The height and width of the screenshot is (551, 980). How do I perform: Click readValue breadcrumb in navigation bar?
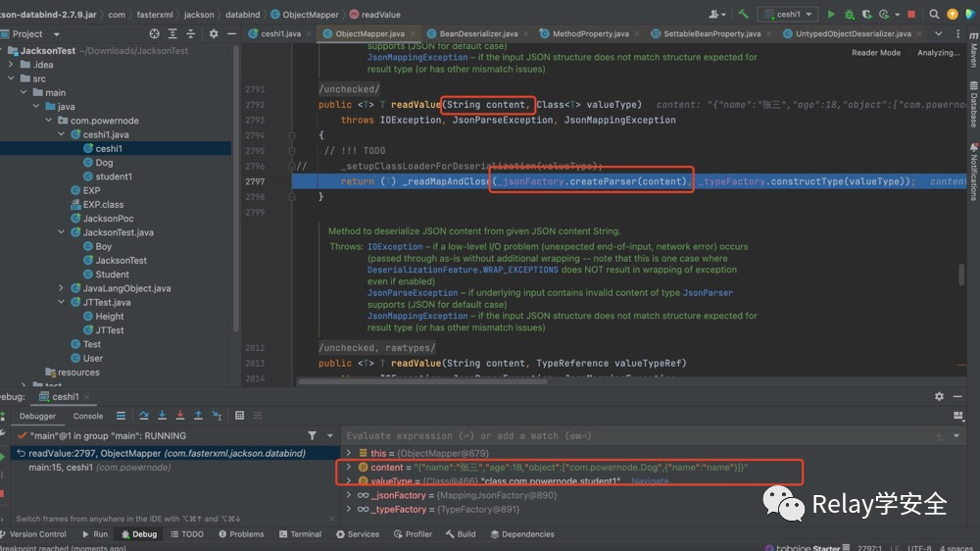click(x=380, y=15)
